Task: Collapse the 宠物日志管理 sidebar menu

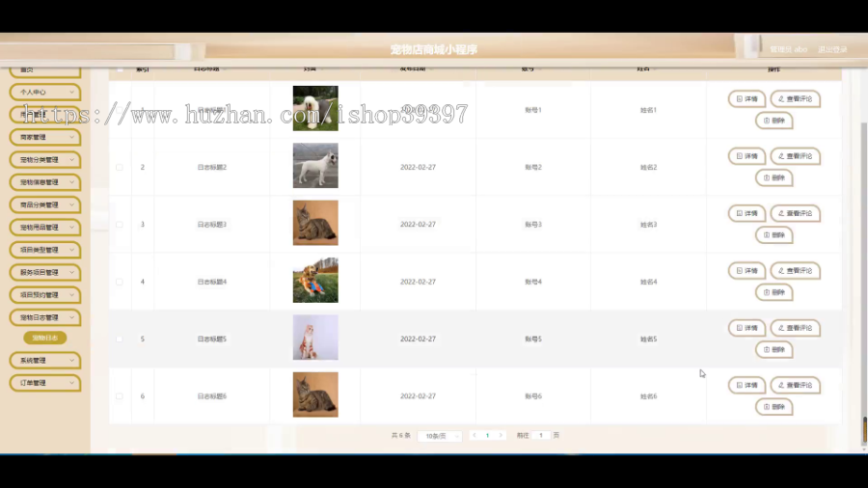Action: [44, 317]
